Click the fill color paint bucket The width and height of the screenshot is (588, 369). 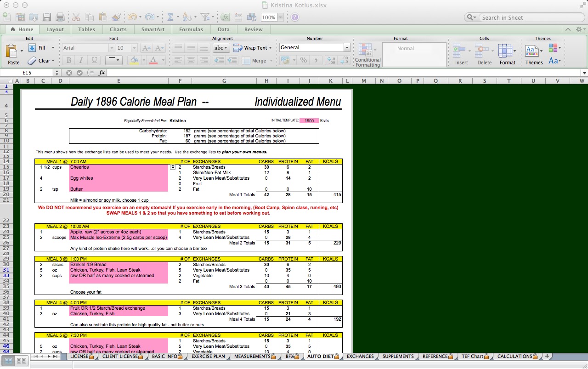tap(134, 60)
